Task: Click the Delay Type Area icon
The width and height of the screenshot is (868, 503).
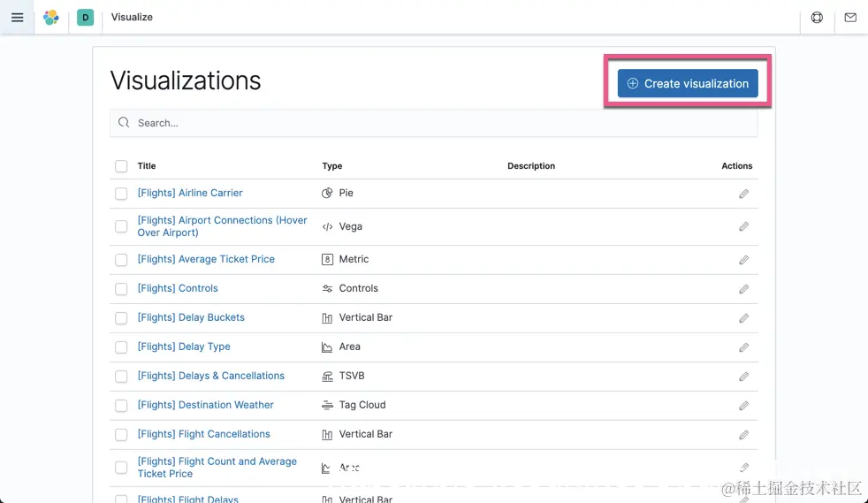Action: [x=327, y=347]
